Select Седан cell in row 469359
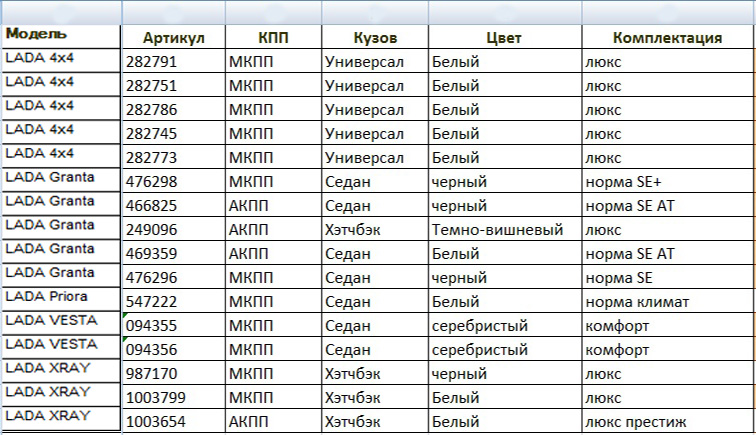 pos(375,253)
